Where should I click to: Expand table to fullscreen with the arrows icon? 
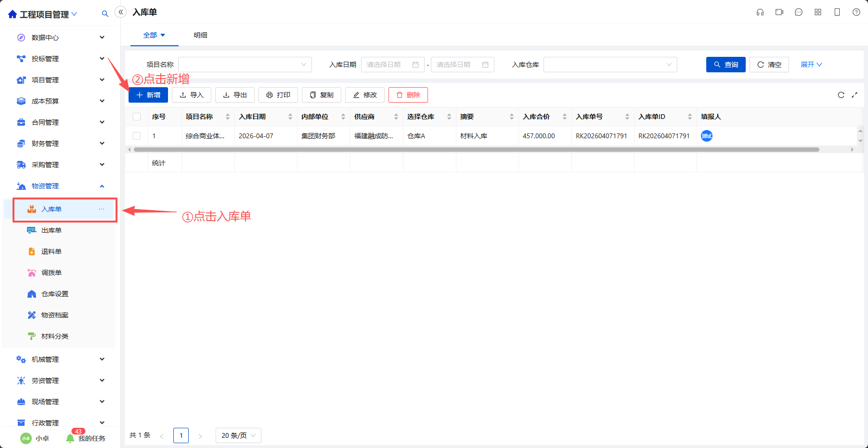(855, 95)
